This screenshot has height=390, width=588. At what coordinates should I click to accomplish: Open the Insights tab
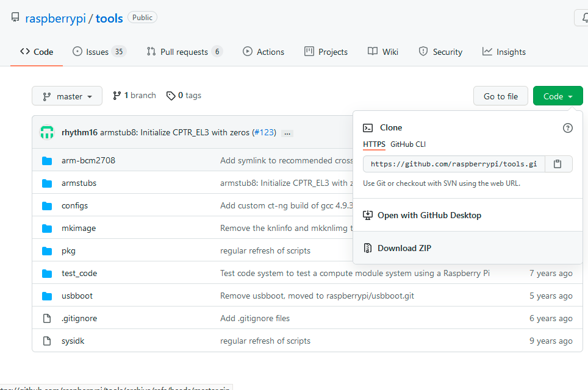click(x=504, y=52)
